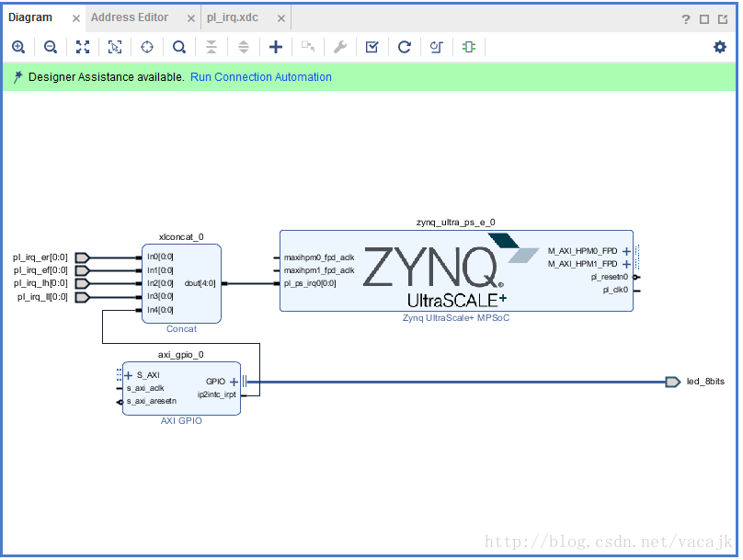This screenshot has height=560, width=743.
Task: Activate the Select Area tool icon
Action: [x=115, y=47]
